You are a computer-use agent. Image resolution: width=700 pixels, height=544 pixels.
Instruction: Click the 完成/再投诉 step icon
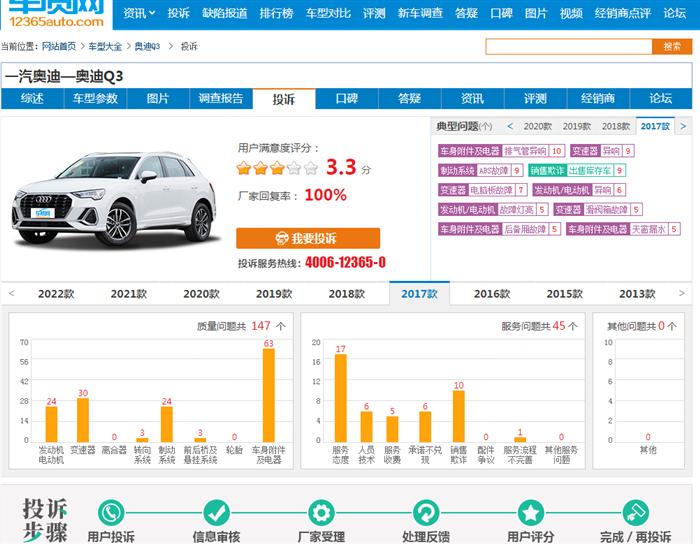point(635,513)
